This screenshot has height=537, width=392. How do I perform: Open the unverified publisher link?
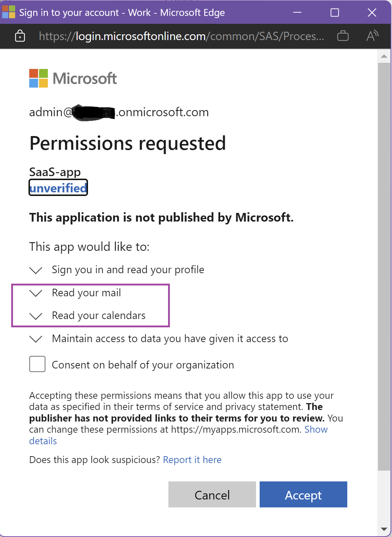coord(58,188)
